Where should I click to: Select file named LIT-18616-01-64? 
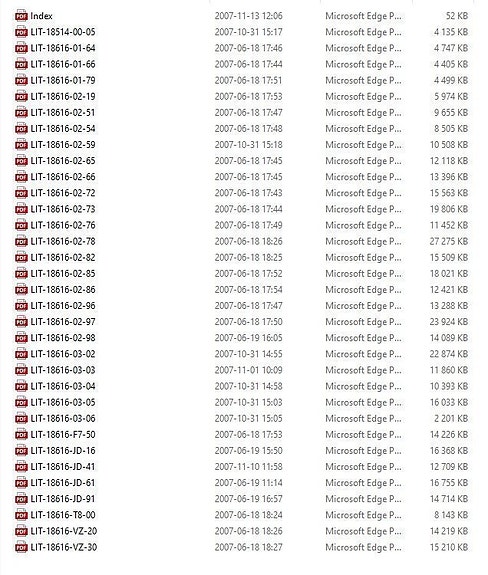(63, 48)
